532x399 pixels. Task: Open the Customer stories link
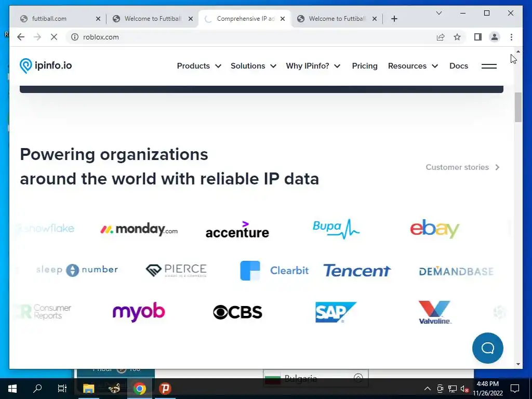click(x=463, y=167)
